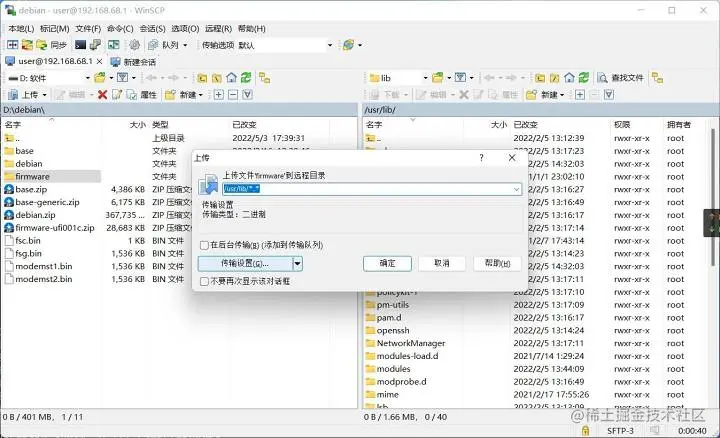This screenshot has width=720, height=438.
Task: Open the 远程(R) menu
Action: [x=218, y=28]
